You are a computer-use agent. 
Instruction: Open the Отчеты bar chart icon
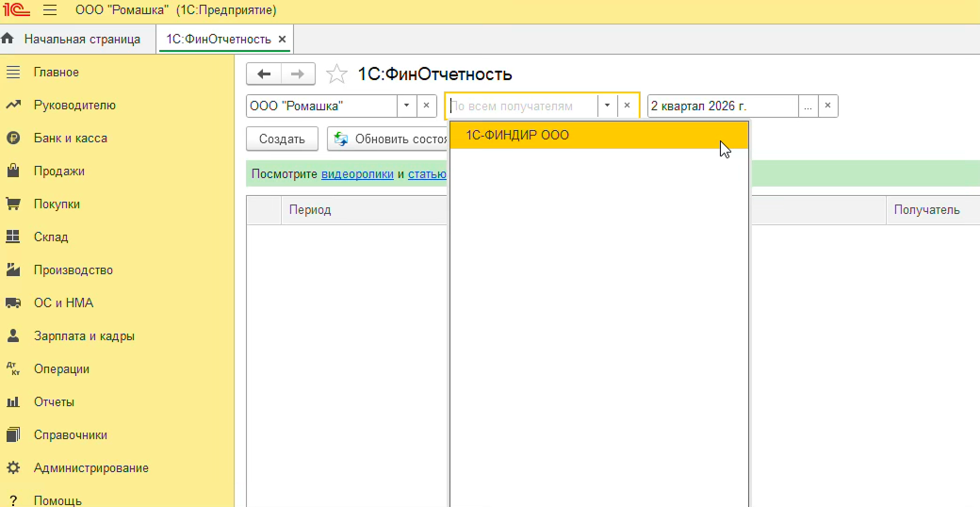13,402
